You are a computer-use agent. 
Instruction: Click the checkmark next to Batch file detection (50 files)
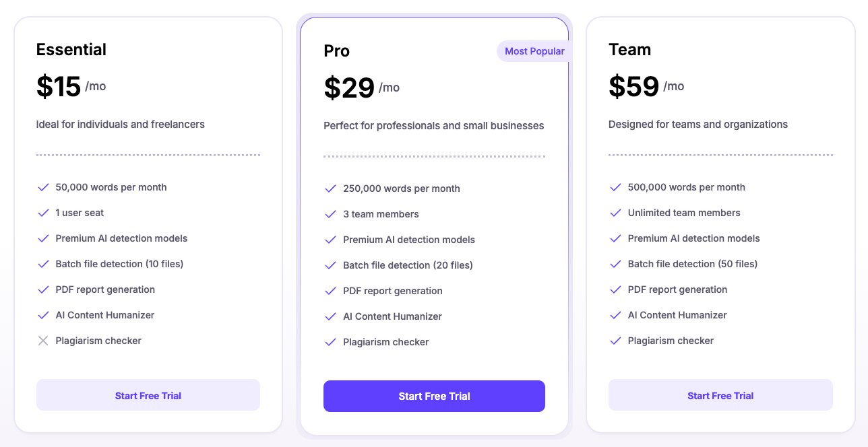coord(615,264)
